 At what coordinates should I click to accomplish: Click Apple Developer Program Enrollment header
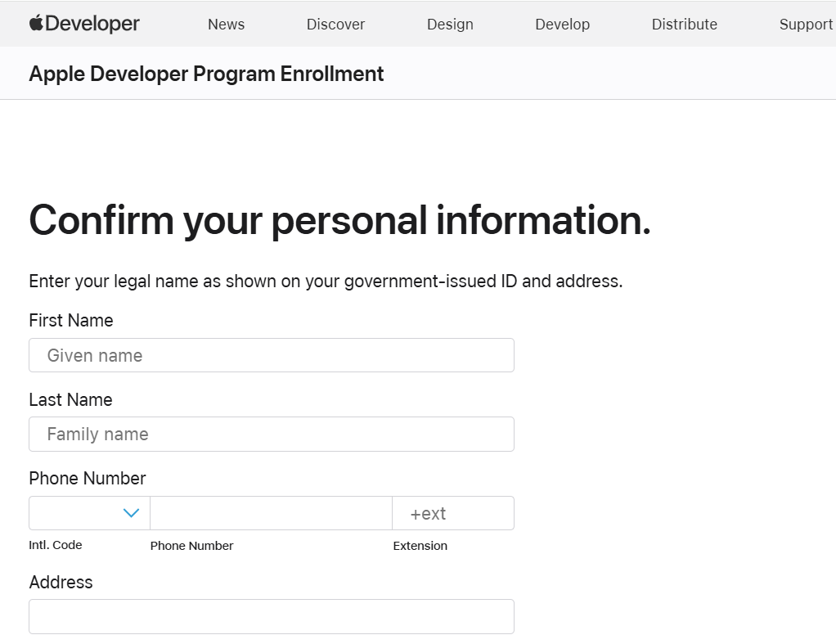coord(206,74)
